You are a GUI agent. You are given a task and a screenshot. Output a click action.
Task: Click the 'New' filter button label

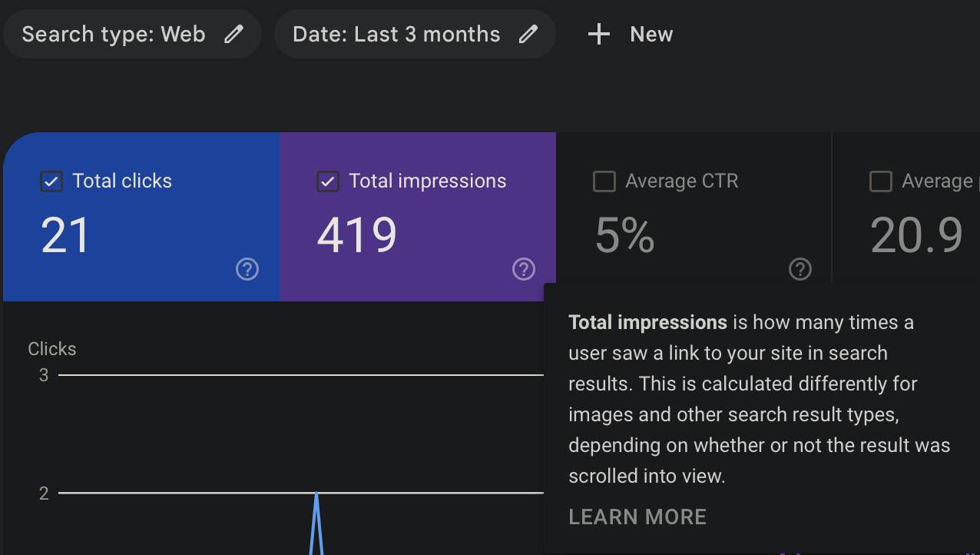click(651, 34)
